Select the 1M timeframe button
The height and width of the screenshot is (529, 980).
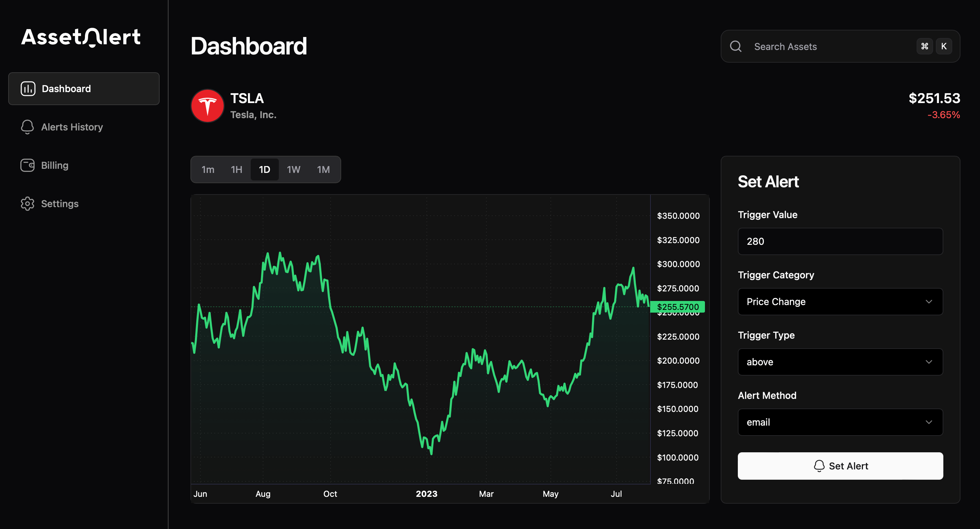point(323,169)
